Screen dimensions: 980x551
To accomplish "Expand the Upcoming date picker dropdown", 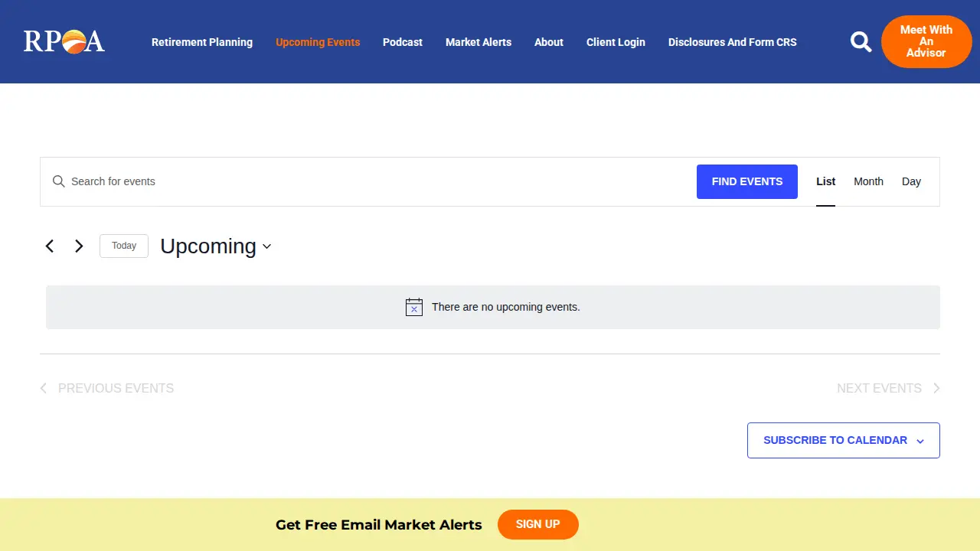I will click(x=215, y=246).
